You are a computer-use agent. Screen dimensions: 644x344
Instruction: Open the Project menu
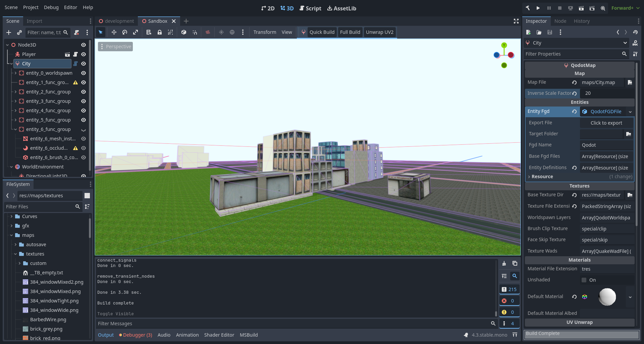click(31, 7)
